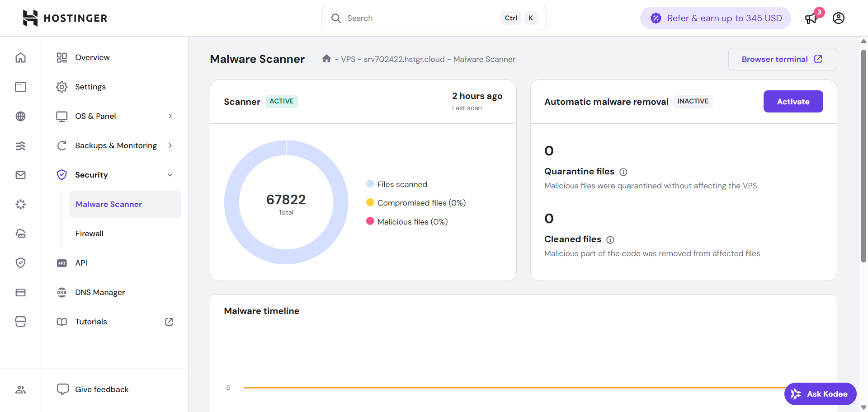Image resolution: width=868 pixels, height=412 pixels.
Task: Click the VPS breadcrumb link
Action: 348,59
